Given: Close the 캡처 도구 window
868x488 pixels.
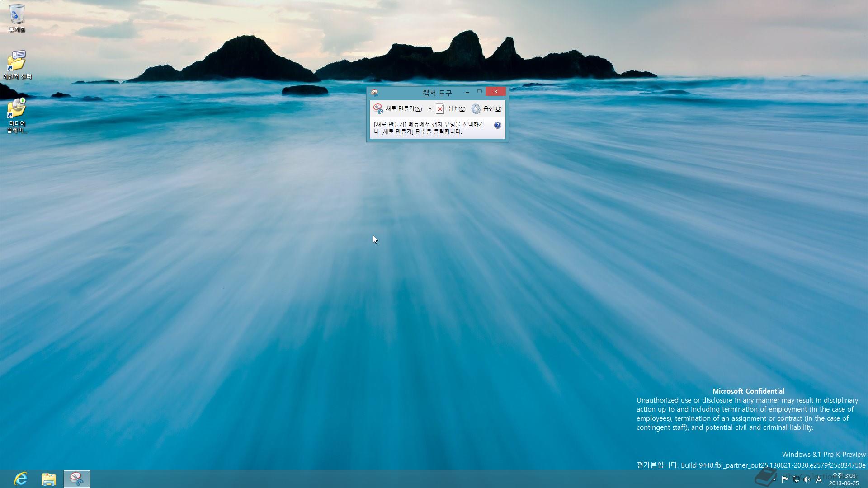Looking at the screenshot, I should 495,92.
